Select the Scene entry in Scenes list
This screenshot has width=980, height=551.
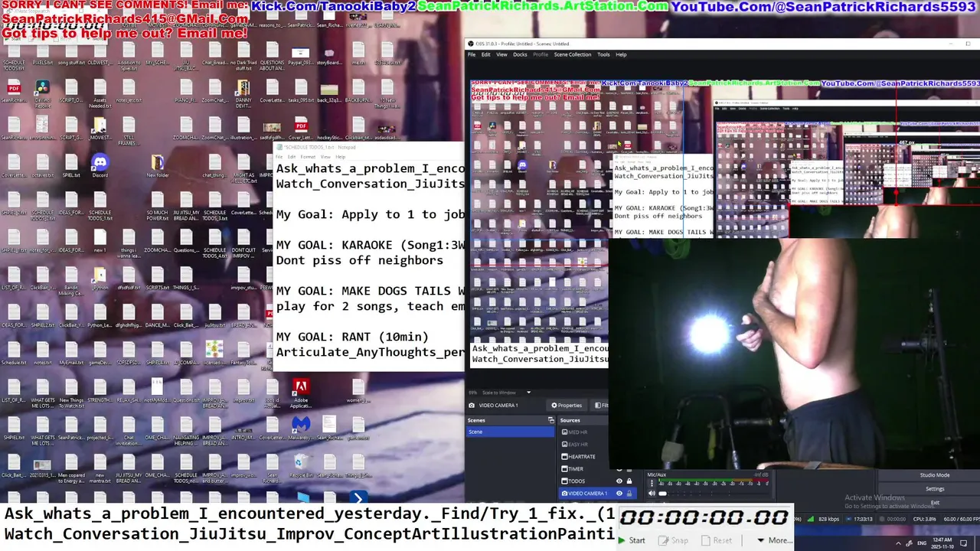pyautogui.click(x=510, y=432)
